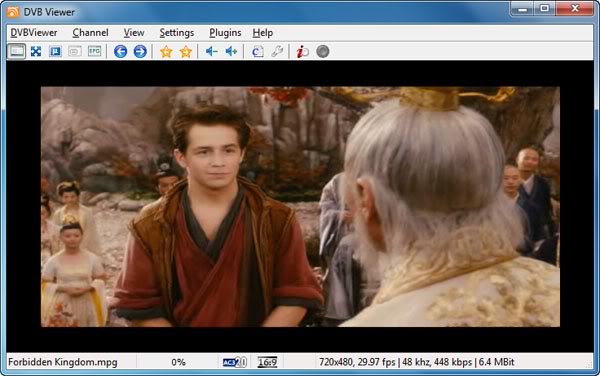Click the first favorites star icon
600x376 pixels.
tap(166, 52)
